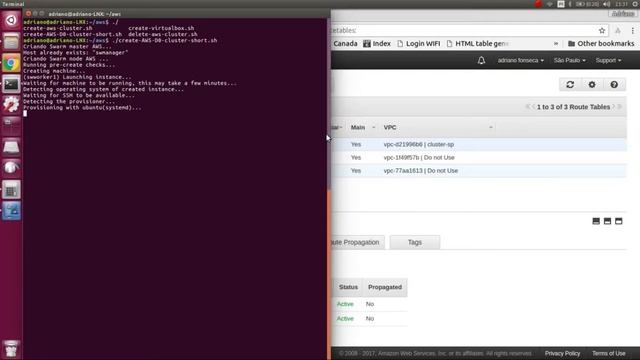The height and width of the screenshot is (360, 640).
Task: Open the Terms of Use link
Action: pyautogui.click(x=609, y=353)
